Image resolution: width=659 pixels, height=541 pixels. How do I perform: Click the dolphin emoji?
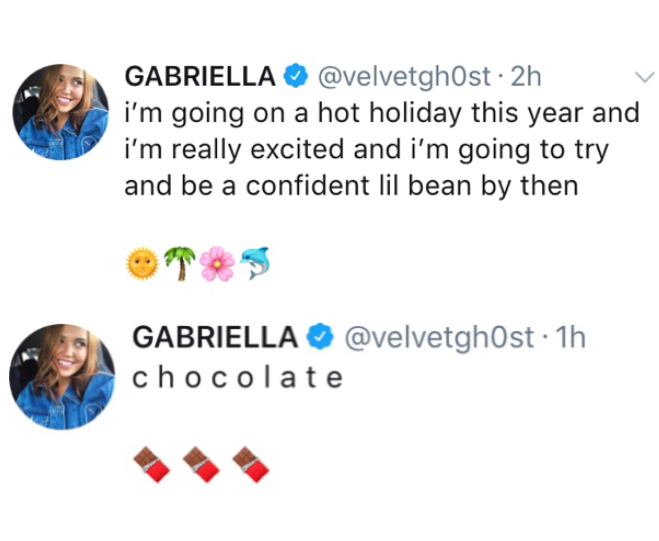pos(254,264)
